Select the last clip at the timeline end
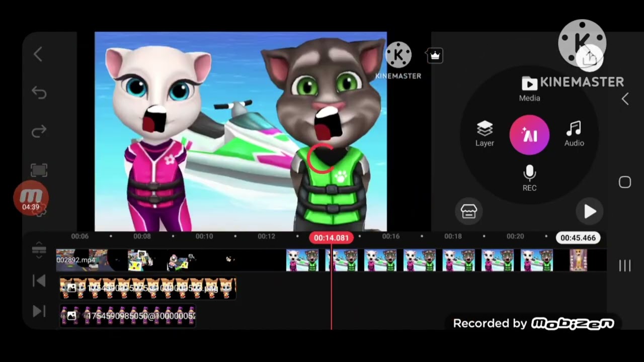 (x=578, y=260)
